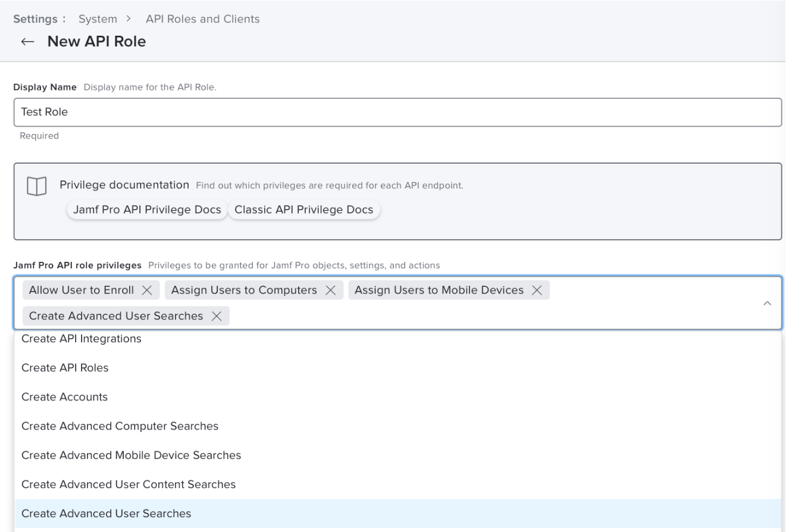
Task: Open Classic API Privilege Docs
Action: click(x=304, y=209)
